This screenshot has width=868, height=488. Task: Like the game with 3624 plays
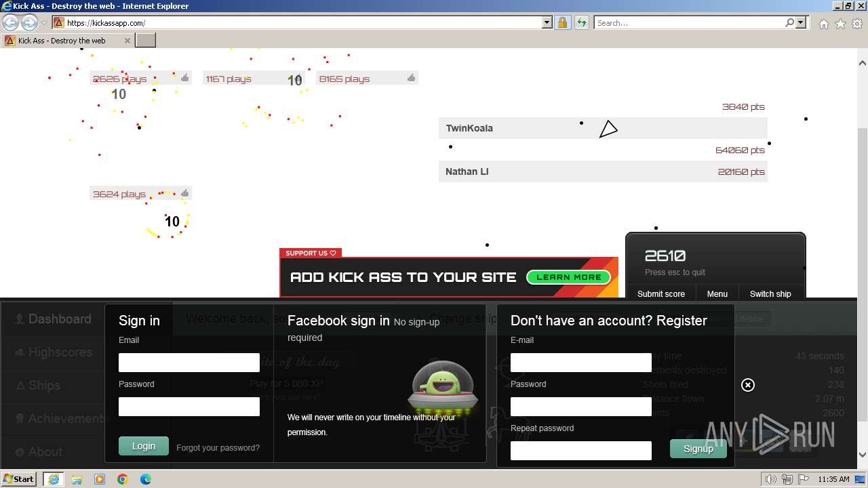(x=184, y=193)
